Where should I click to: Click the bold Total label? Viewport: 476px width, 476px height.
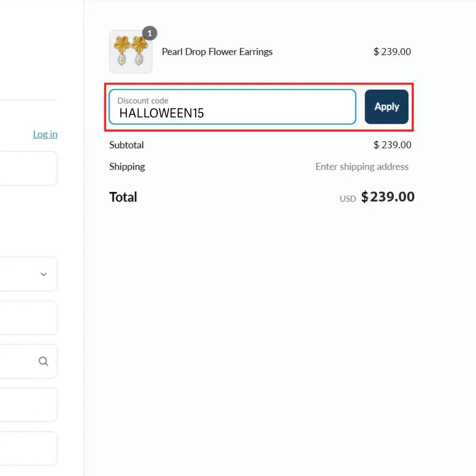[123, 197]
